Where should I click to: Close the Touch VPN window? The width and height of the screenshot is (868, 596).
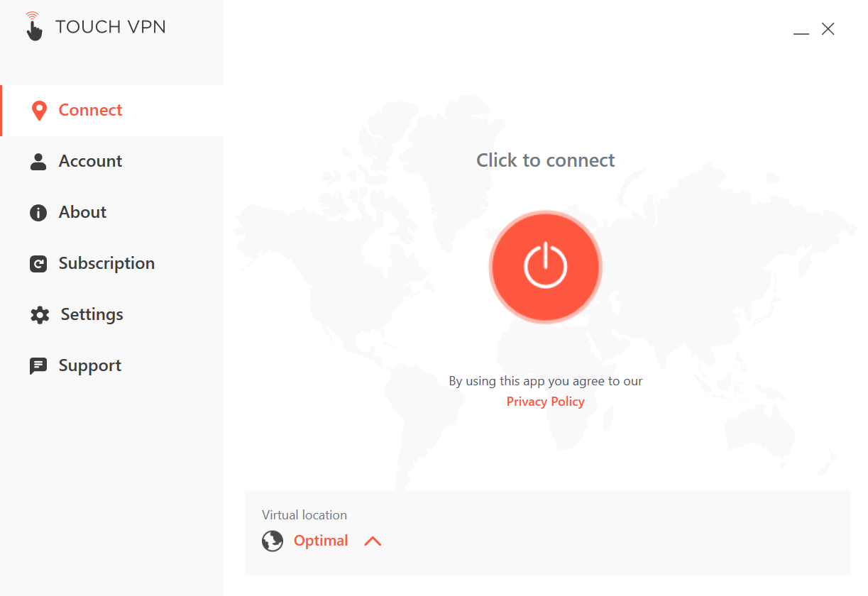click(828, 29)
